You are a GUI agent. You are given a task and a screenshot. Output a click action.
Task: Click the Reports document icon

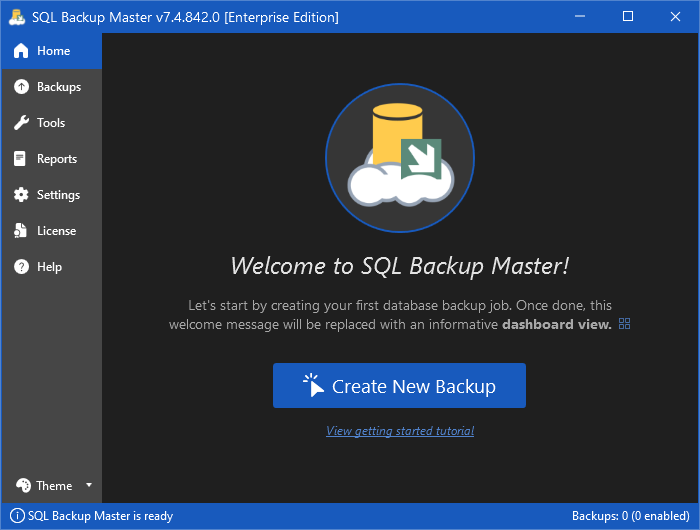(x=20, y=159)
